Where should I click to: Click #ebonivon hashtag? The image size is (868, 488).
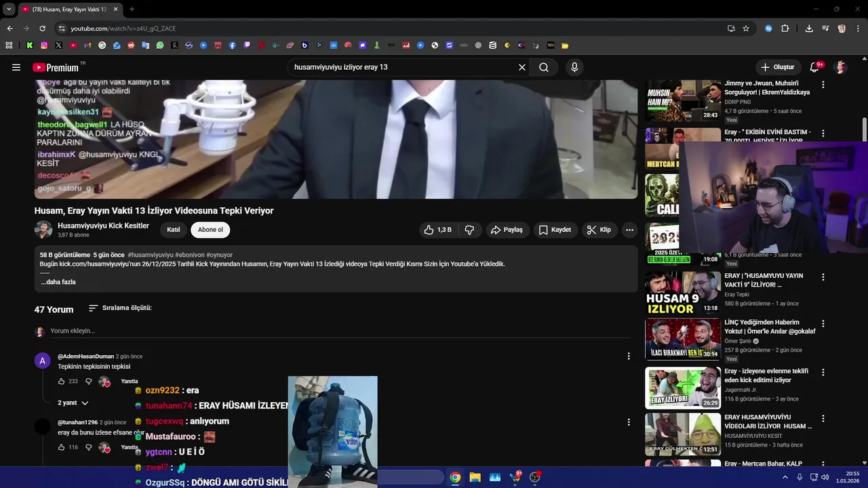pos(190,255)
